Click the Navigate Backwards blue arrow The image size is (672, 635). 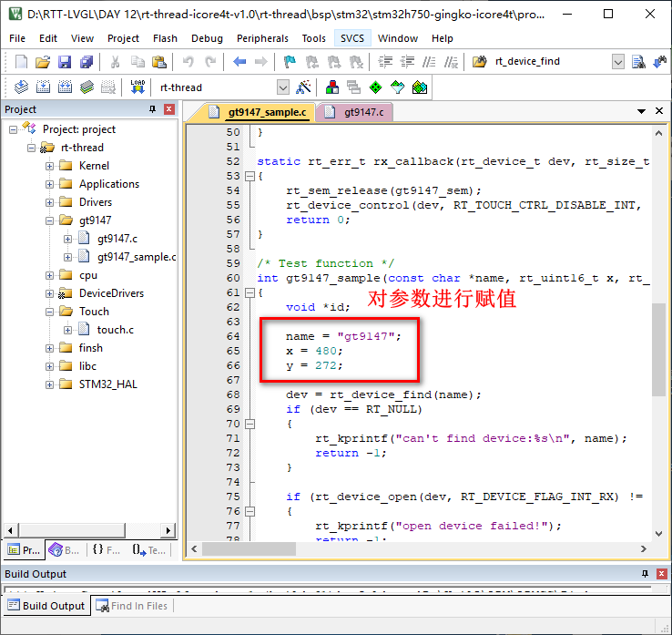239,62
